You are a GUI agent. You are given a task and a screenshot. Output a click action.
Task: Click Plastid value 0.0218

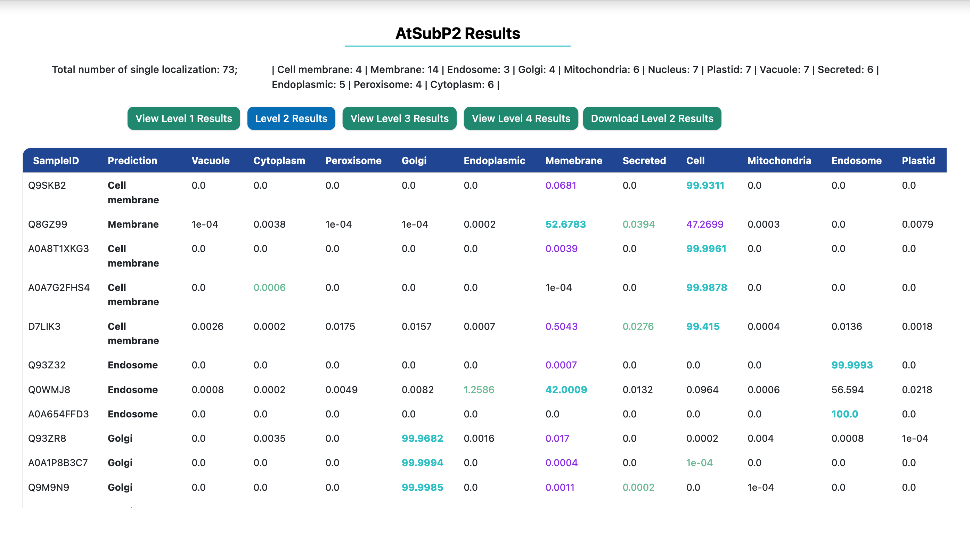[917, 390]
